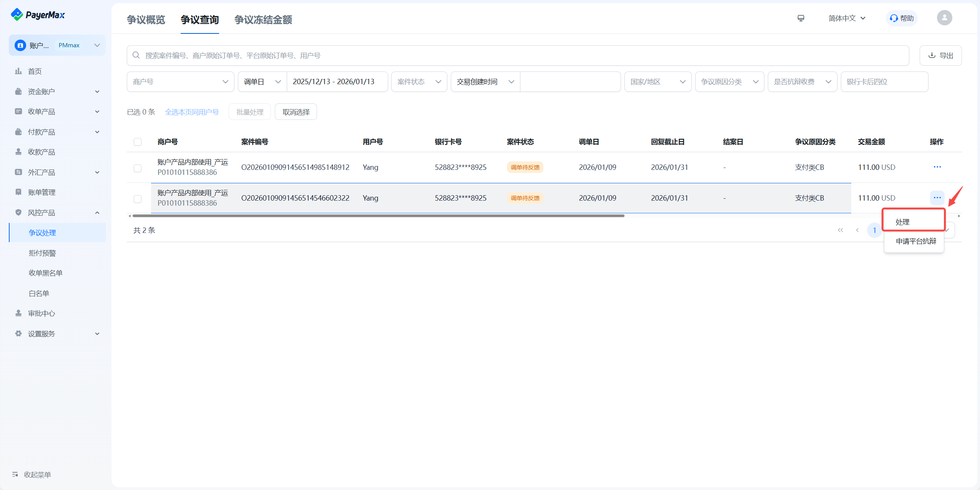Open the 国家/地区 filter dropdown
The height and width of the screenshot is (490, 980).
coord(658,82)
